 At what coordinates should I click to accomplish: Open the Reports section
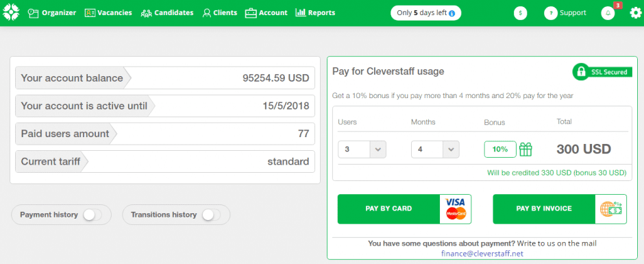click(315, 13)
